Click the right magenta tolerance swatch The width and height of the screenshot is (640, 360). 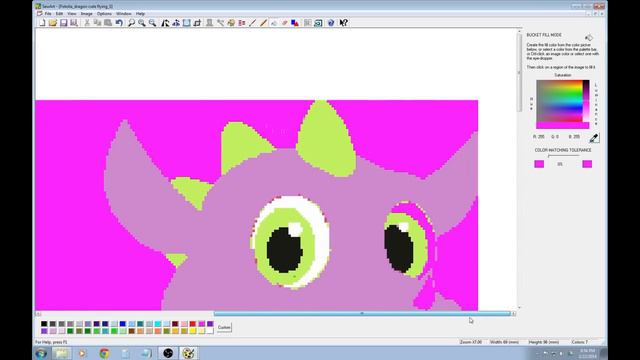pyautogui.click(x=587, y=164)
